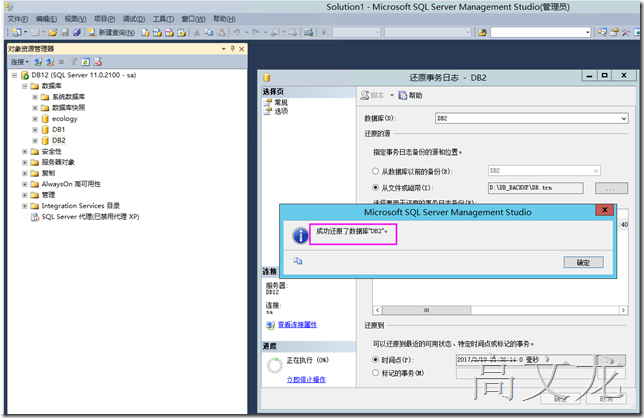Click the Analysis Services DMX query icon

169,32
